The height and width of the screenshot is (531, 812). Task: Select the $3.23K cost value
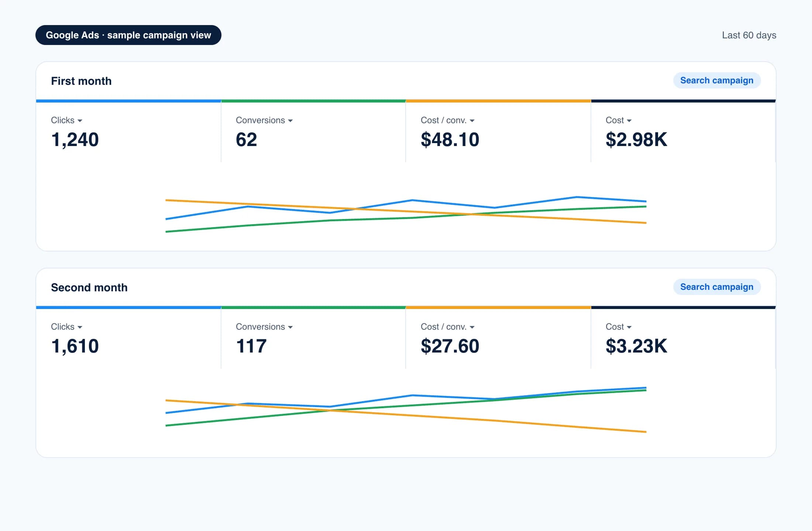point(636,346)
